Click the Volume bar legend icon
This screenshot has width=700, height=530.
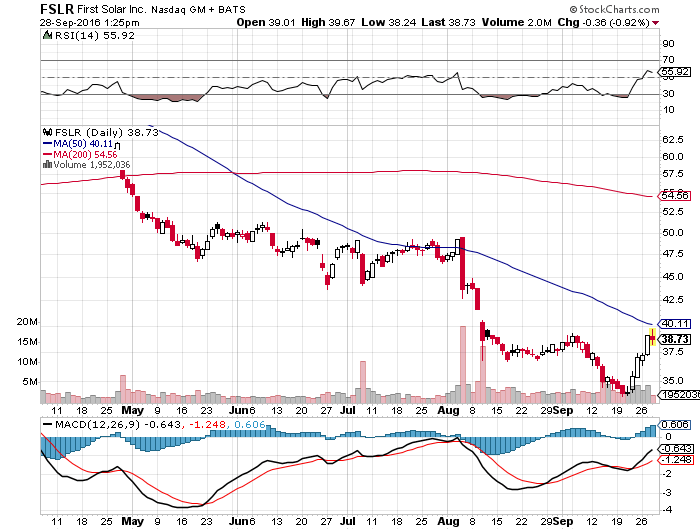tap(45, 166)
